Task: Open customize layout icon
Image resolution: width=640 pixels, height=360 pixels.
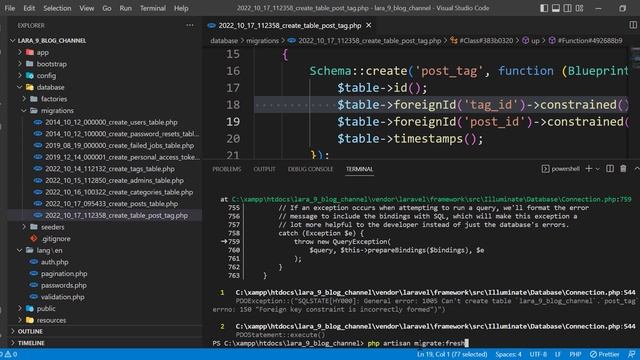Action: tap(579, 8)
